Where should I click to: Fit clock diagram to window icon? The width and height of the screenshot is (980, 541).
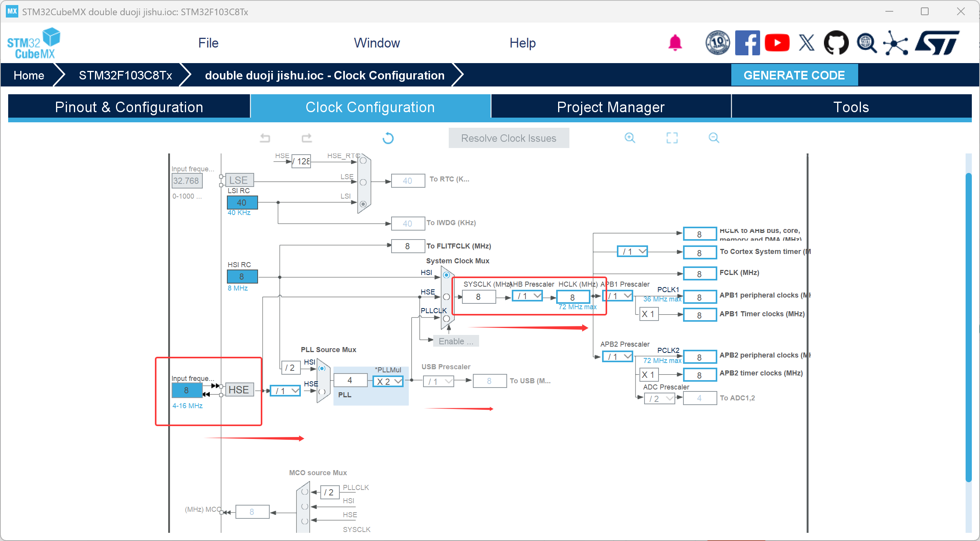tap(672, 138)
